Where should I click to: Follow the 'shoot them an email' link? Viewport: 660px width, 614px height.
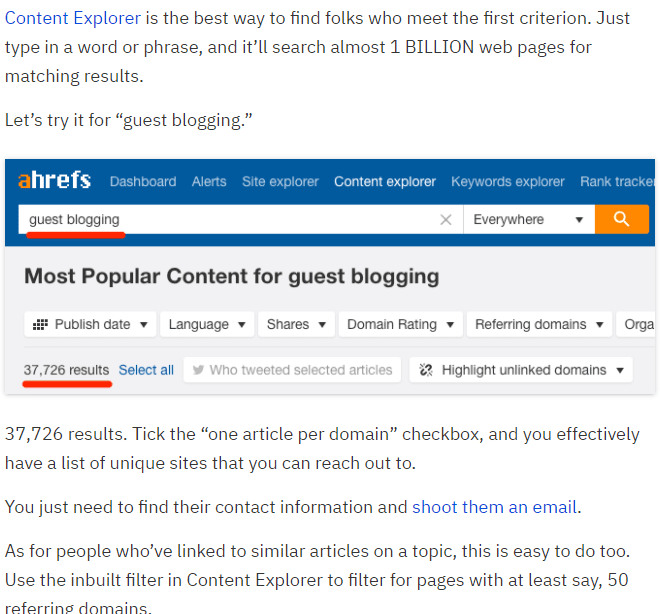coord(494,507)
